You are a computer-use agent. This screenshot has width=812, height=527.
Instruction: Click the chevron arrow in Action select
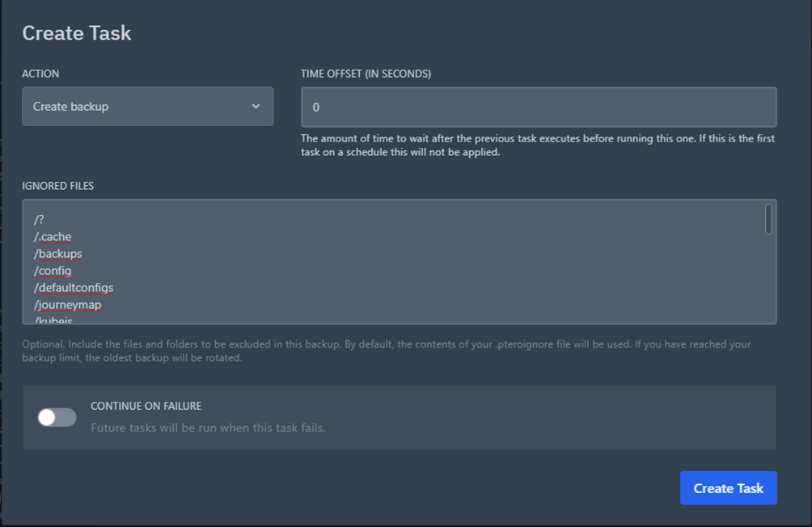[x=256, y=106]
